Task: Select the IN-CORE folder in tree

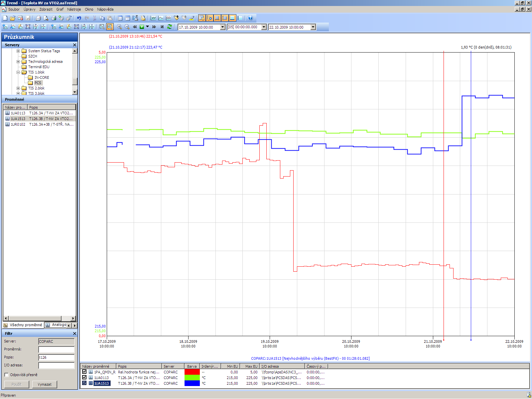Action: 42,77
